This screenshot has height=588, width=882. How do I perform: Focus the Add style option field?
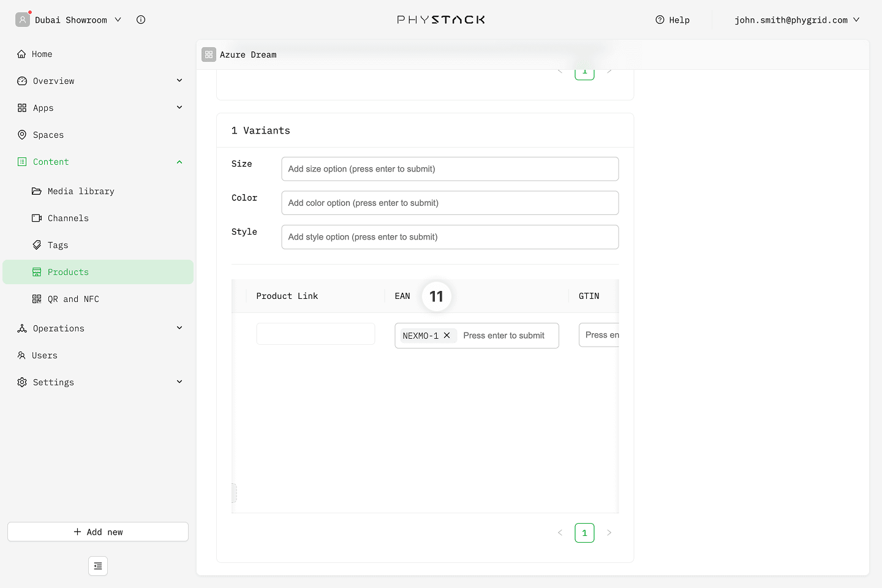pyautogui.click(x=450, y=237)
